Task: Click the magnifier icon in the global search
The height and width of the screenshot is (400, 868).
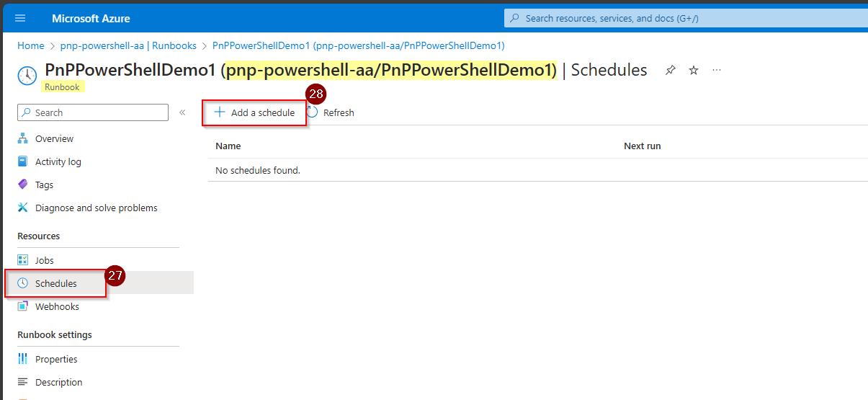Action: pyautogui.click(x=515, y=18)
